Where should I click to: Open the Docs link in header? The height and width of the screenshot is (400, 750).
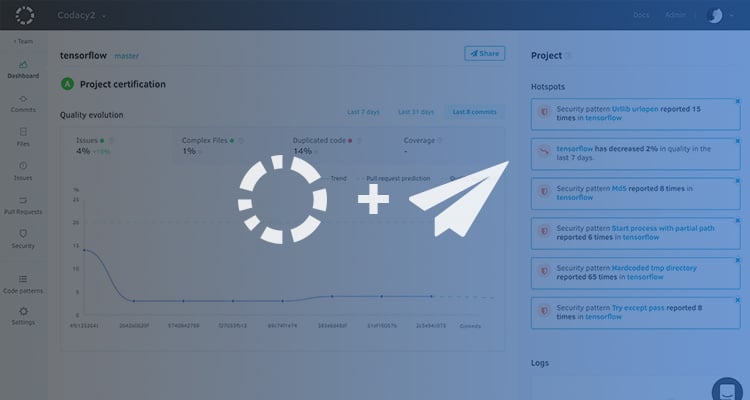tap(641, 15)
